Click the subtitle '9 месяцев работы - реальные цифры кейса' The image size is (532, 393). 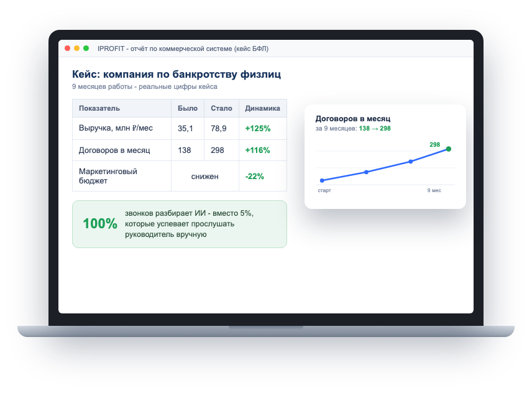145,86
